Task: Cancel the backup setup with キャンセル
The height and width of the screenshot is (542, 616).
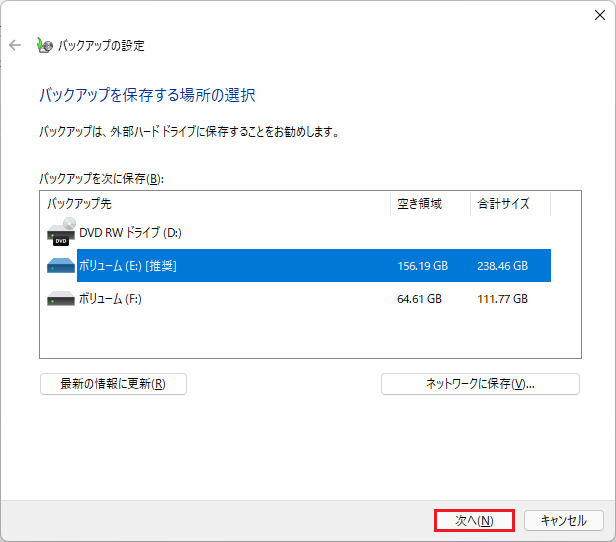Action: [564, 520]
